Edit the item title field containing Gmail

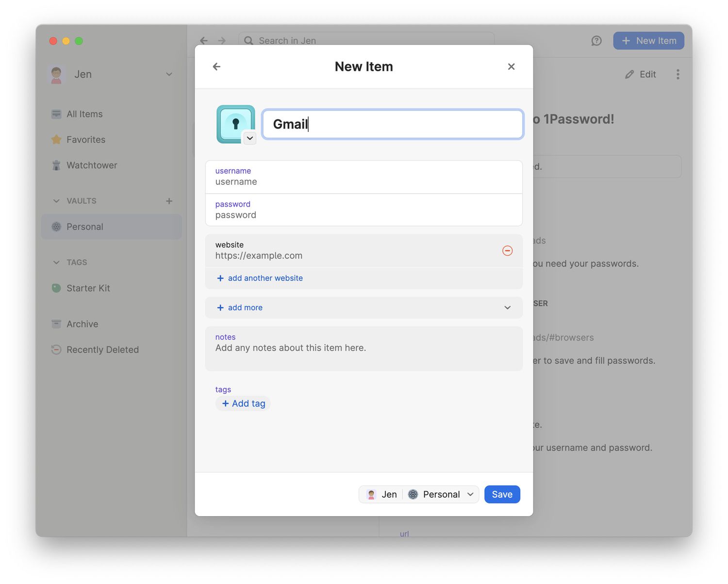[393, 124]
